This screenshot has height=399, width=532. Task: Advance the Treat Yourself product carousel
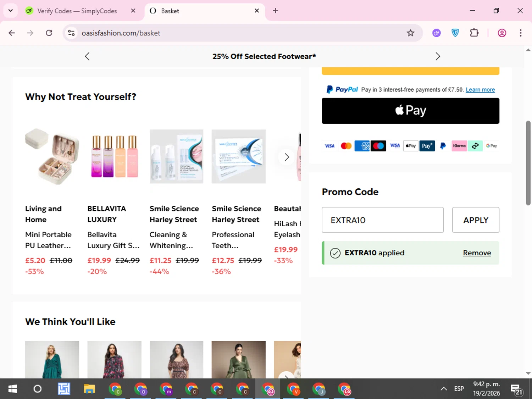pos(287,157)
